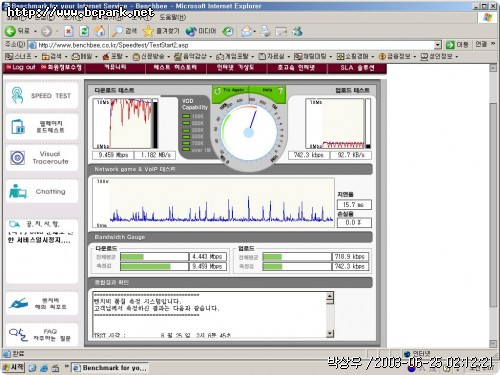This screenshot has height=375, width=500.
Task: Select the SLA 솔루션 nav tab
Action: coord(357,68)
